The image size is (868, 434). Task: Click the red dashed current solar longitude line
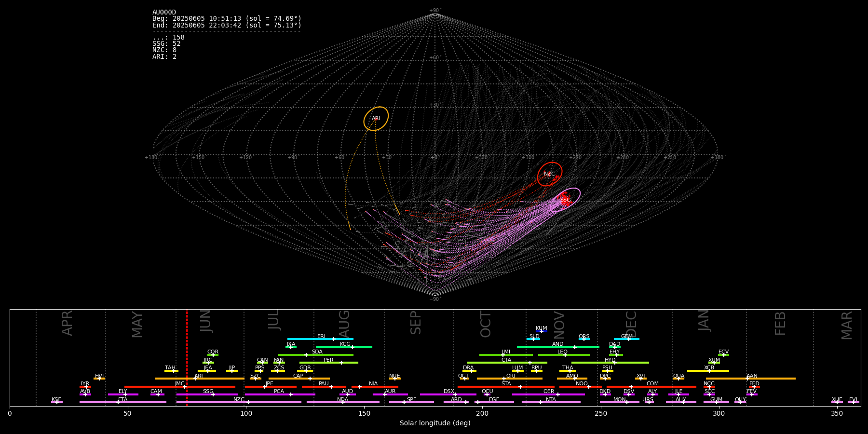coord(187,357)
